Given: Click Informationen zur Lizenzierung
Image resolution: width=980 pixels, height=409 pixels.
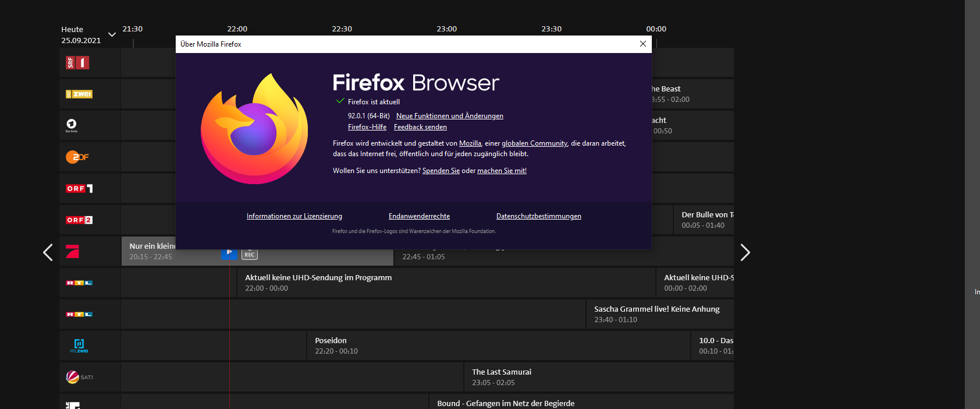Looking at the screenshot, I should [x=294, y=216].
